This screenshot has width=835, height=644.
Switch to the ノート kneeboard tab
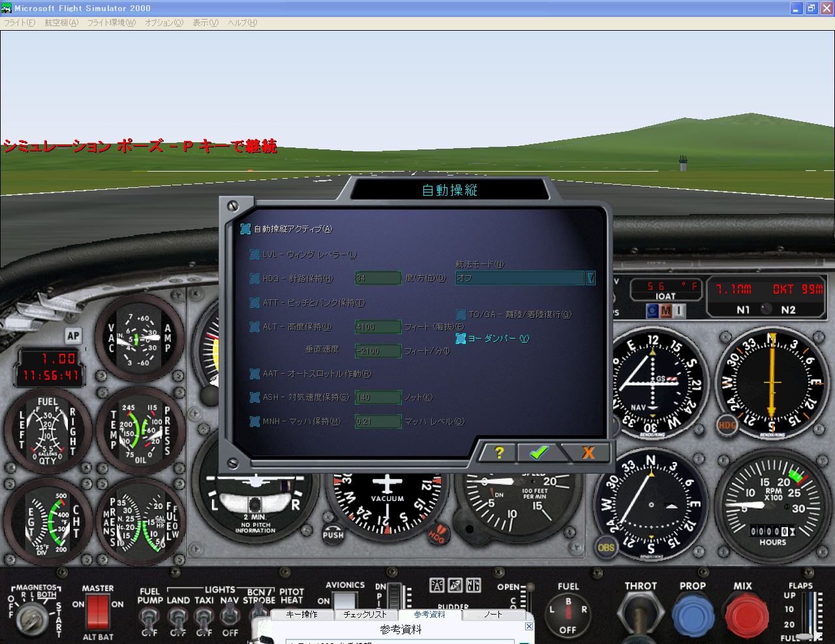493,615
